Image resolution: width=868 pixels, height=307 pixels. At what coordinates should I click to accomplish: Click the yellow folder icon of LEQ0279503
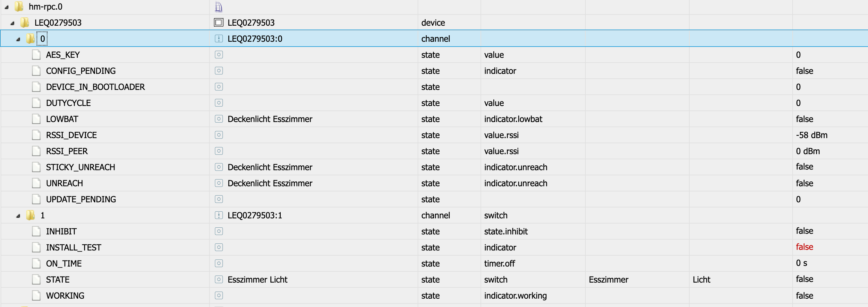(25, 22)
